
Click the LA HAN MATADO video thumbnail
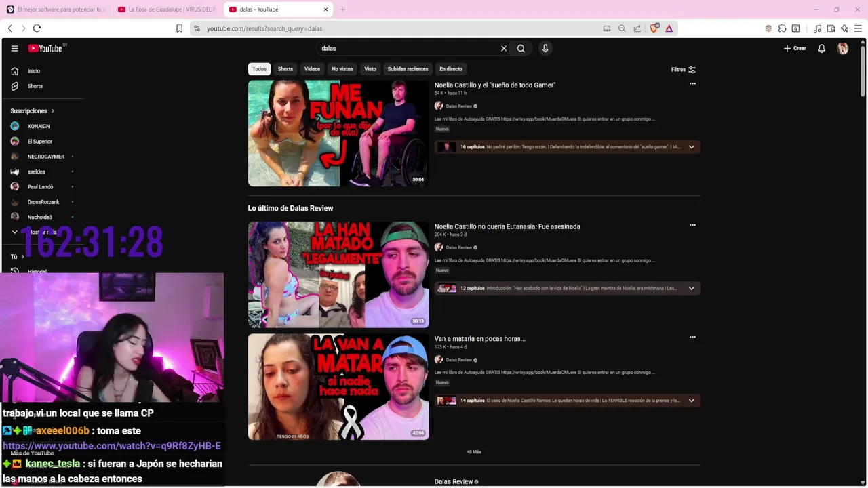click(x=338, y=274)
